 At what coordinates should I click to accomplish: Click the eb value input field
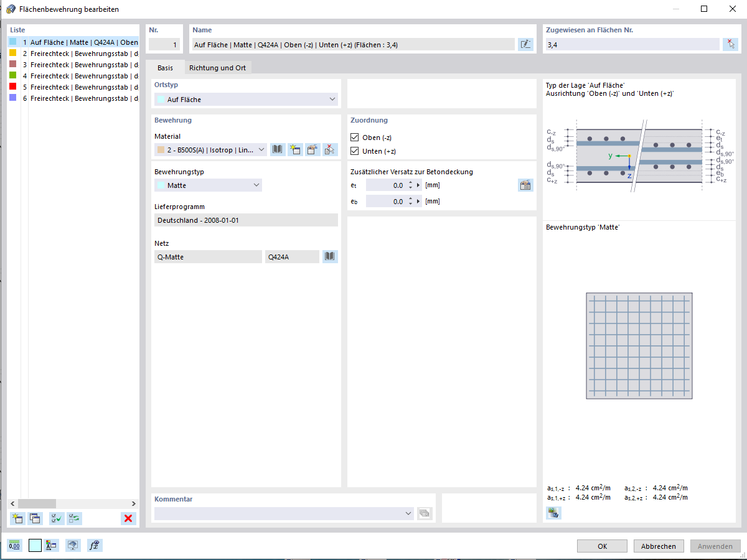[386, 202]
